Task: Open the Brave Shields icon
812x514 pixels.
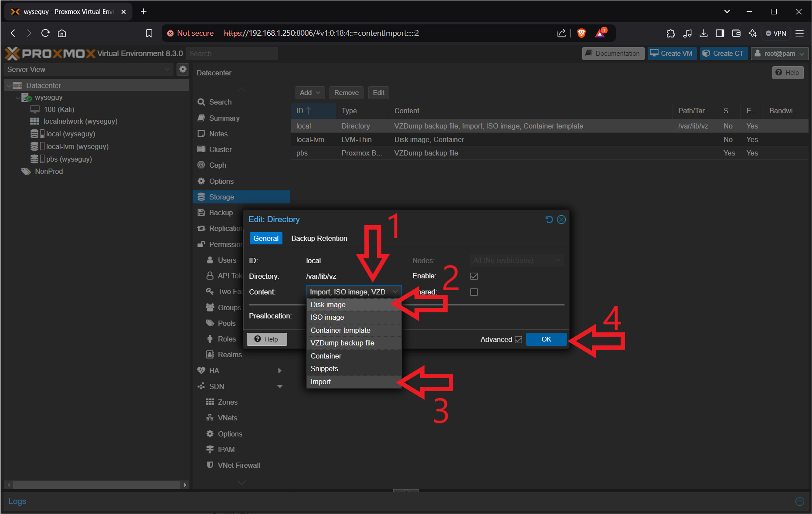Action: 581,33
